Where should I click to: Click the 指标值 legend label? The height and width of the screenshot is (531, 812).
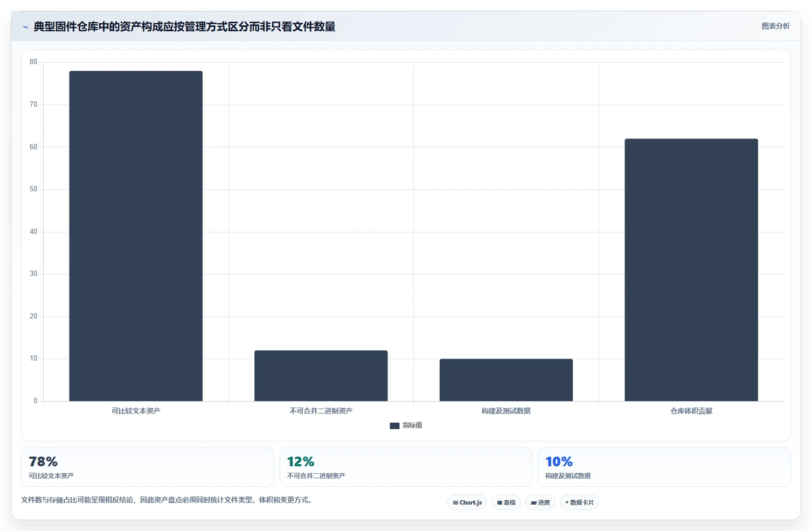pos(412,425)
